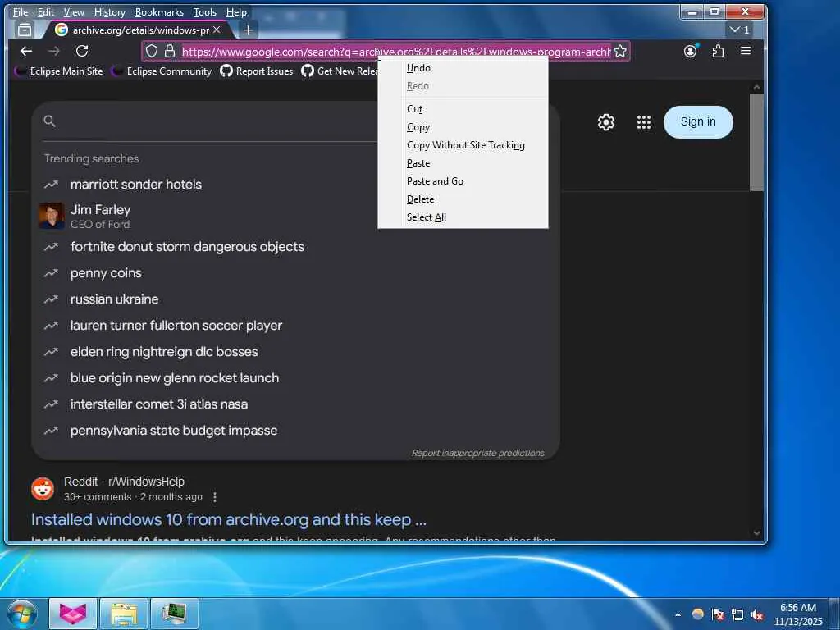Select Copy Without Site Tracking
The width and height of the screenshot is (840, 630).
pos(463,145)
